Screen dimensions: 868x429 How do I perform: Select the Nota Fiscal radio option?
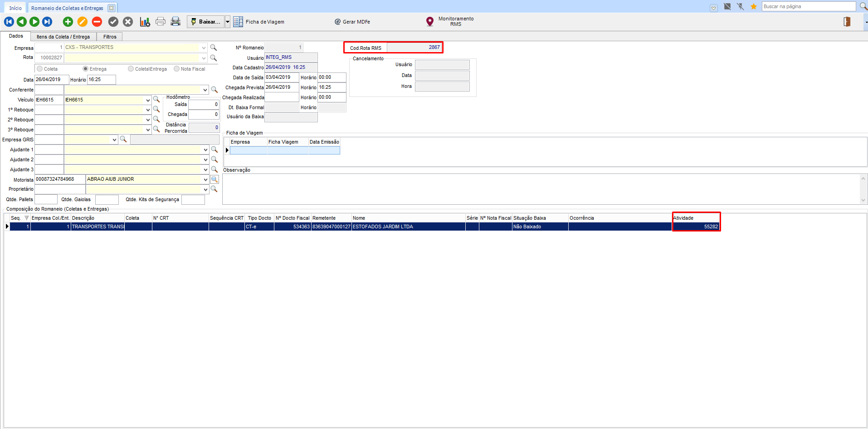176,69
